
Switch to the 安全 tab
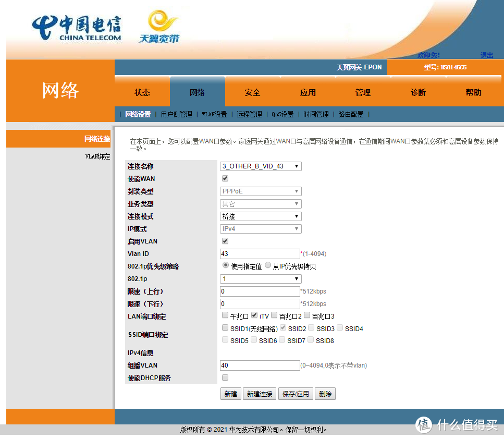[252, 92]
